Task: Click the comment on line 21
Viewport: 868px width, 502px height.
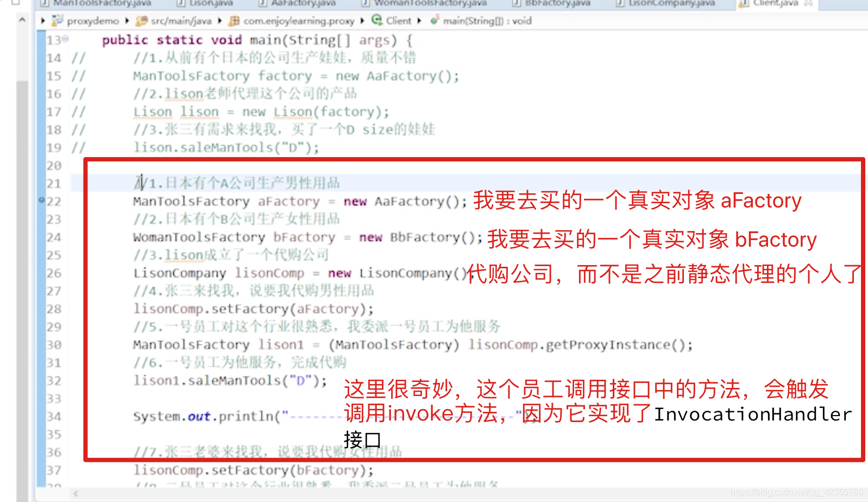Action: pyautogui.click(x=237, y=183)
